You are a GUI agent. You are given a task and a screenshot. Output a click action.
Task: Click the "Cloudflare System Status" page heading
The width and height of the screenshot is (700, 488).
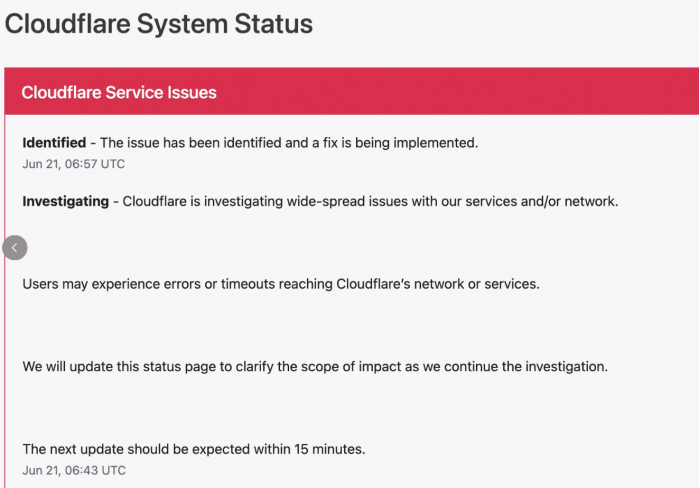click(x=159, y=24)
